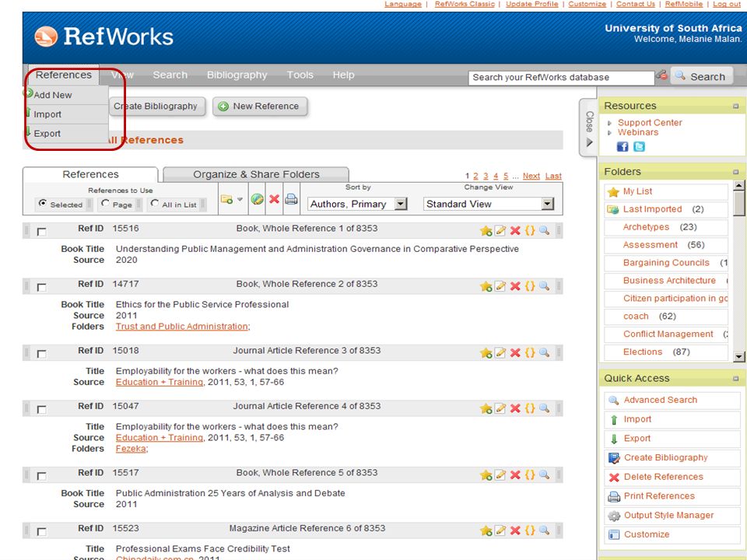Check the box for Ref ID 15517
This screenshot has width=747, height=560.
[x=41, y=477]
